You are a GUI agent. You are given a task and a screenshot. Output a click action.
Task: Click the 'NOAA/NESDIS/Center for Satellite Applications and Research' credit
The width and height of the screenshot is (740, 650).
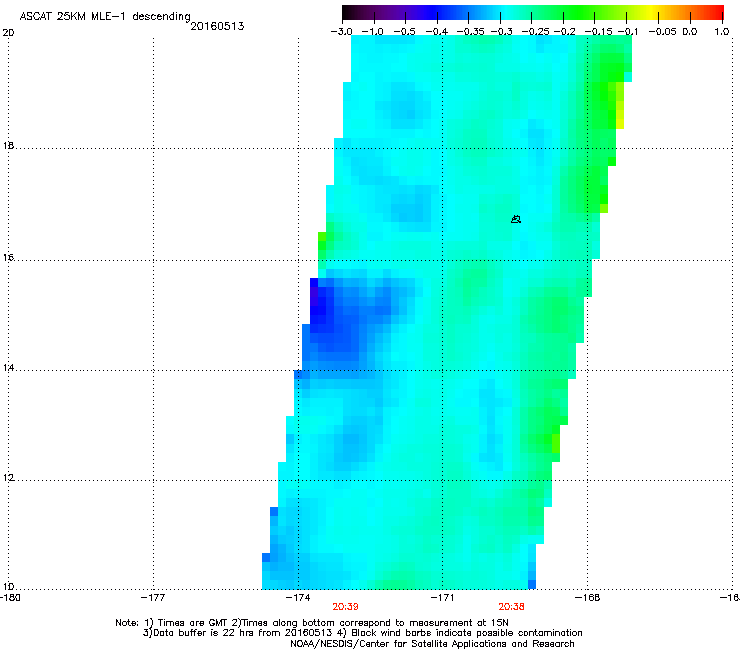[432, 644]
